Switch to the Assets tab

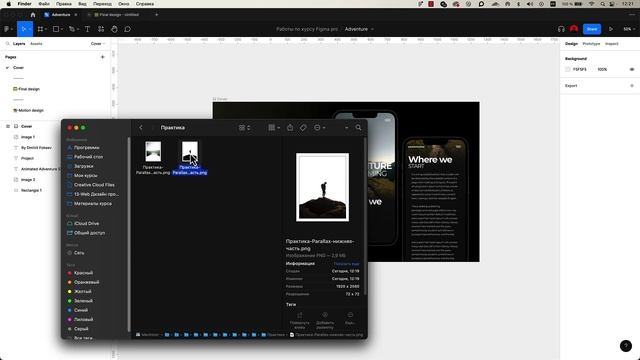coord(36,44)
